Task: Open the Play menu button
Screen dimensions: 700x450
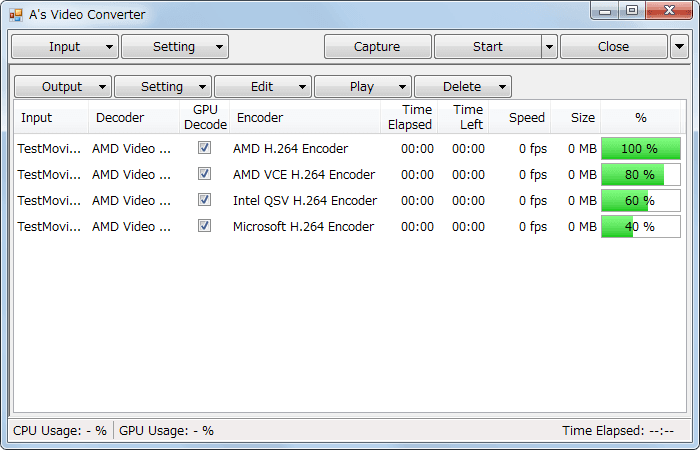Action: tap(362, 87)
